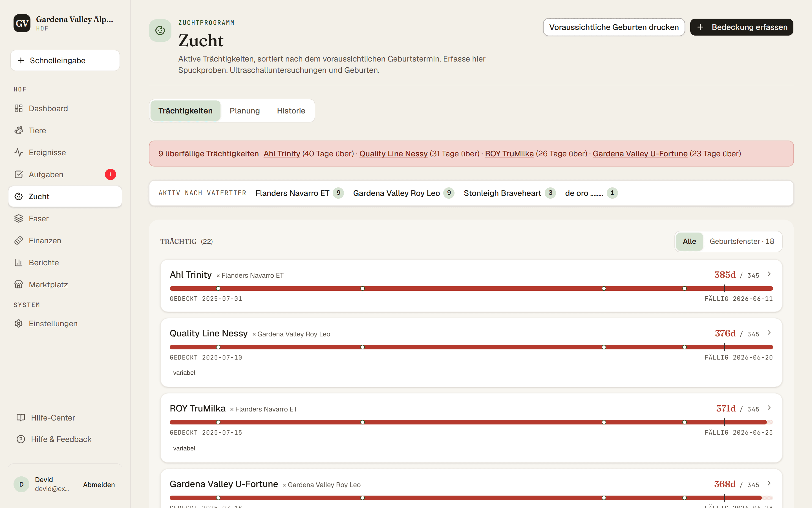
Task: Click the Berichte chart icon
Action: point(18,262)
